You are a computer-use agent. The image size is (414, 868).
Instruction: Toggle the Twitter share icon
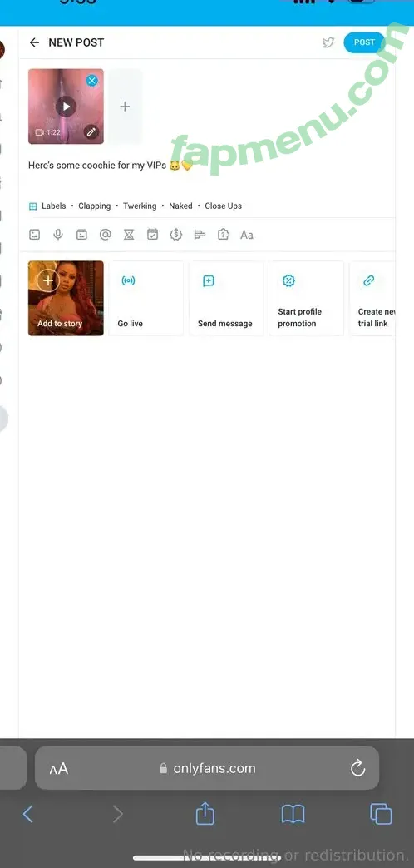[x=328, y=42]
